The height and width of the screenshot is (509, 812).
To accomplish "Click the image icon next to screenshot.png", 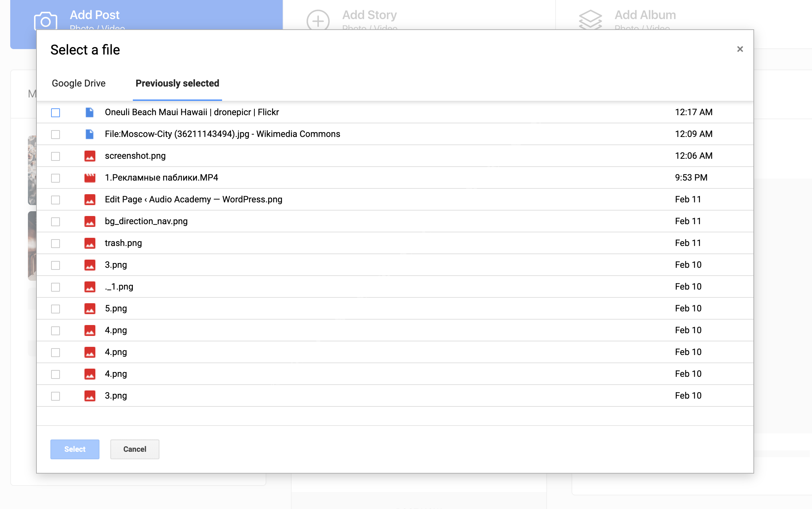I will [90, 156].
